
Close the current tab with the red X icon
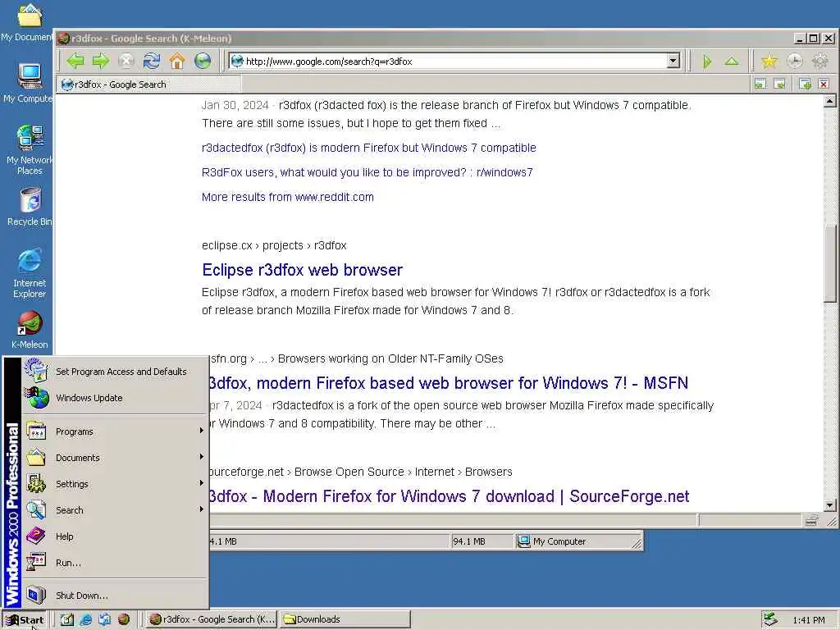tap(824, 84)
